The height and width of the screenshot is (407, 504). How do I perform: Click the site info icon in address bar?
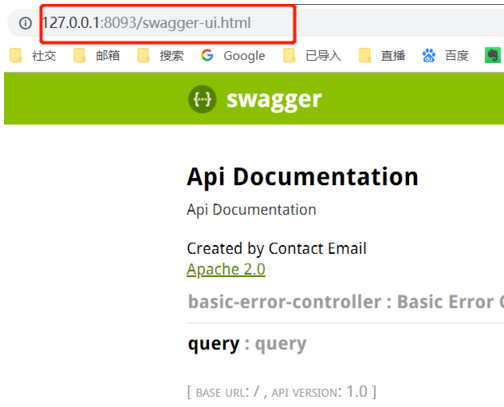point(25,23)
